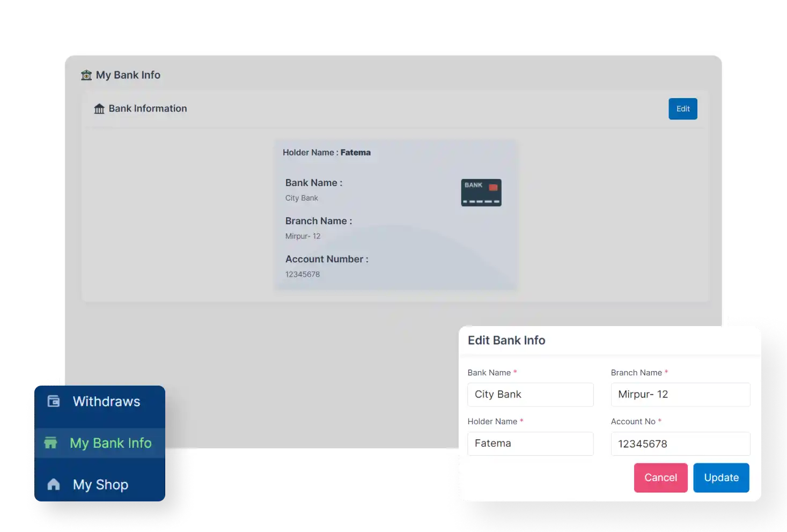Navigate to My Shop in the sidebar
Screen dimensions: 787x532
[100, 484]
